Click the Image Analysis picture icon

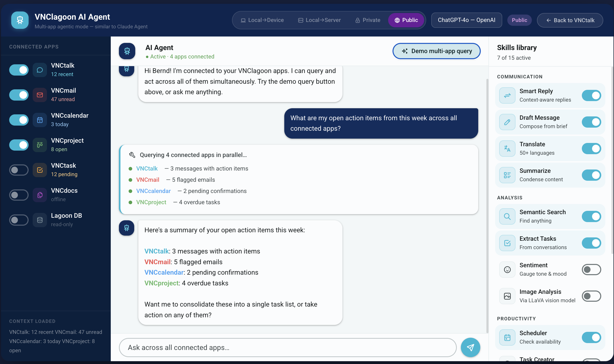point(507,296)
